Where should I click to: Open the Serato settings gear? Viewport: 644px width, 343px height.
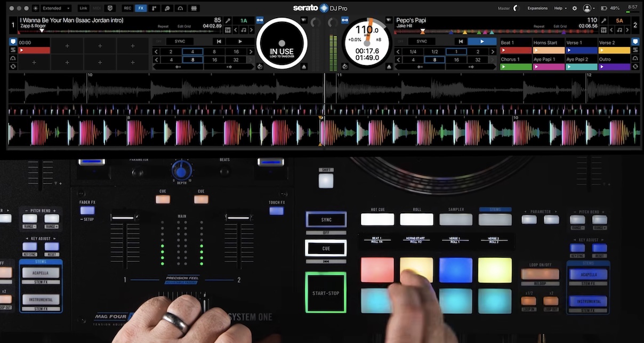tap(574, 8)
